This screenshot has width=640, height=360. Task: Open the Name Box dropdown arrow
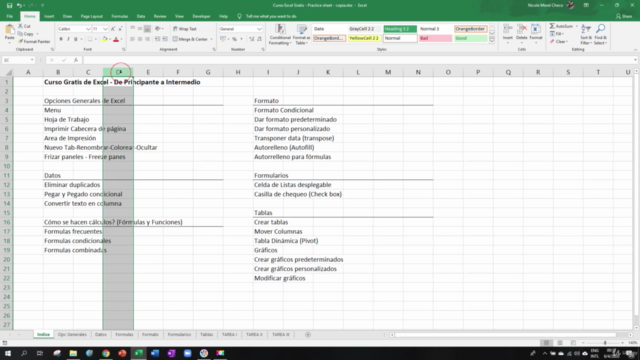point(32,60)
